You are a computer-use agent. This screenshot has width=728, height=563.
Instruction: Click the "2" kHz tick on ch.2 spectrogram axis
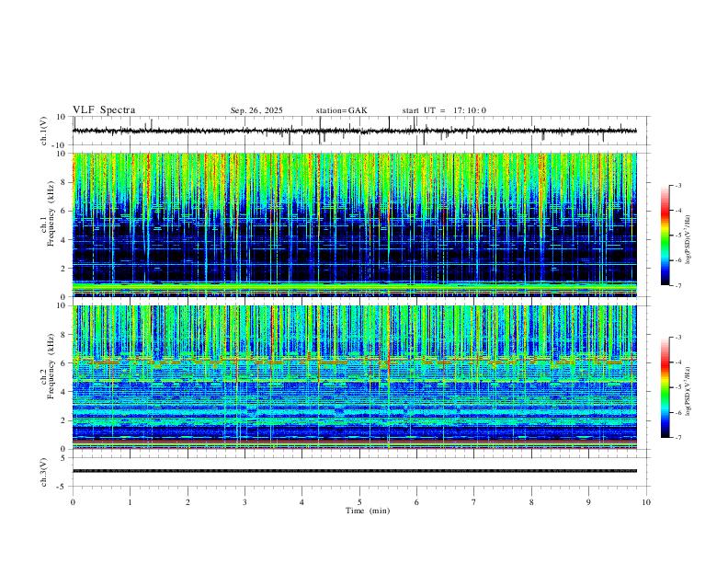click(64, 420)
